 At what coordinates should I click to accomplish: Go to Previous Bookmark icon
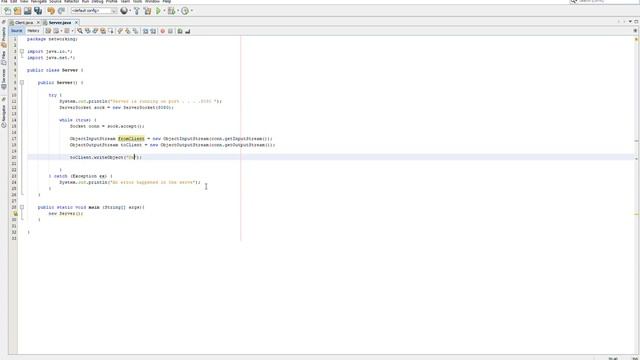pyautogui.click(x=120, y=31)
